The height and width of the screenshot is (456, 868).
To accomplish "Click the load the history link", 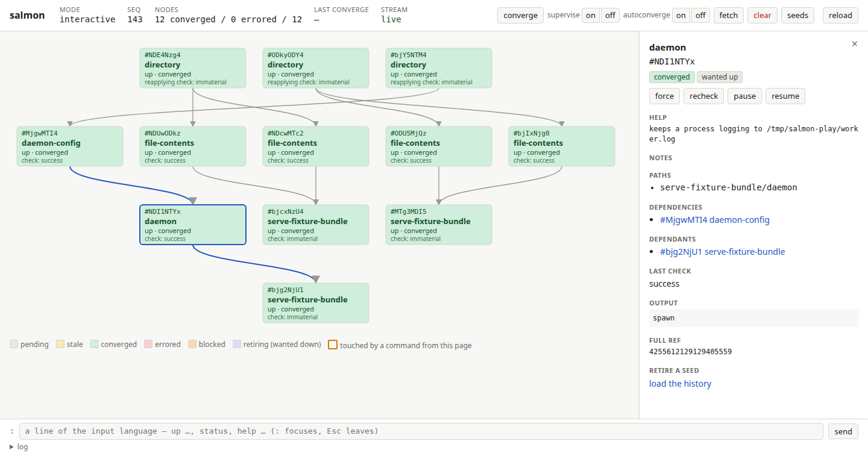I will [680, 384].
